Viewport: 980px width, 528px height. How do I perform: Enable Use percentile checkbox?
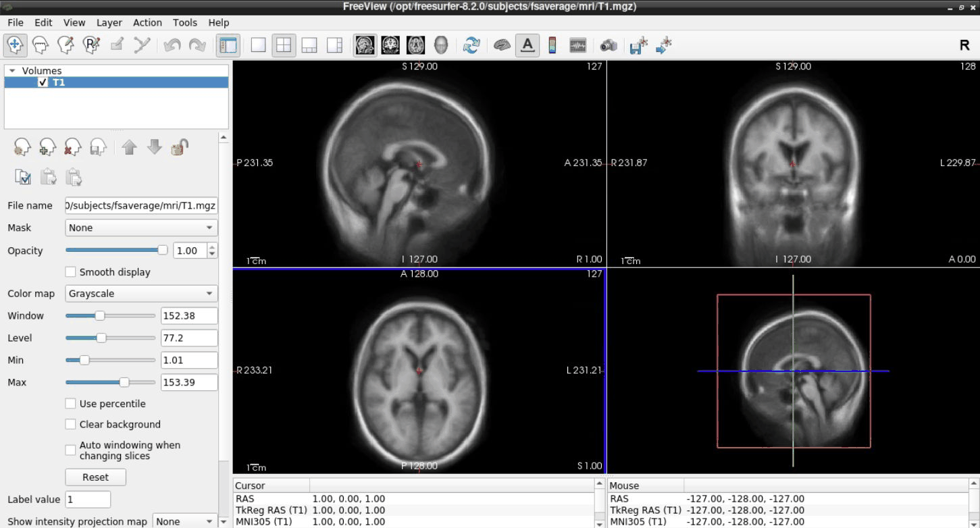click(70, 404)
